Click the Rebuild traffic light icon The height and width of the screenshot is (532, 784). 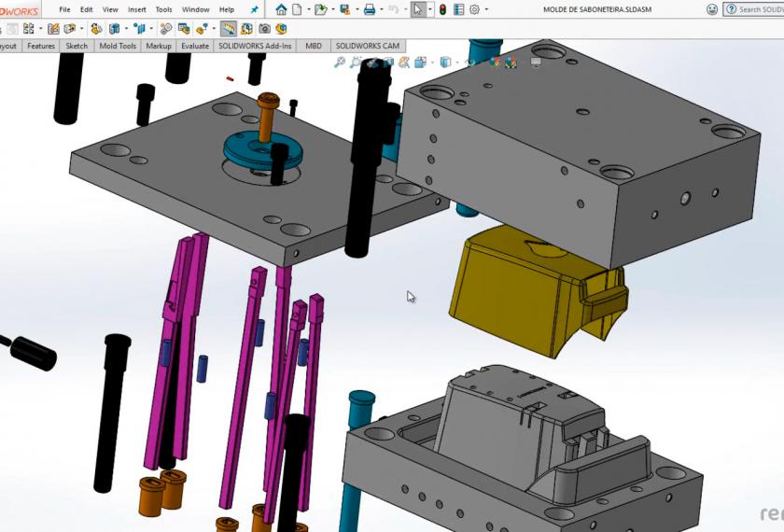[442, 9]
